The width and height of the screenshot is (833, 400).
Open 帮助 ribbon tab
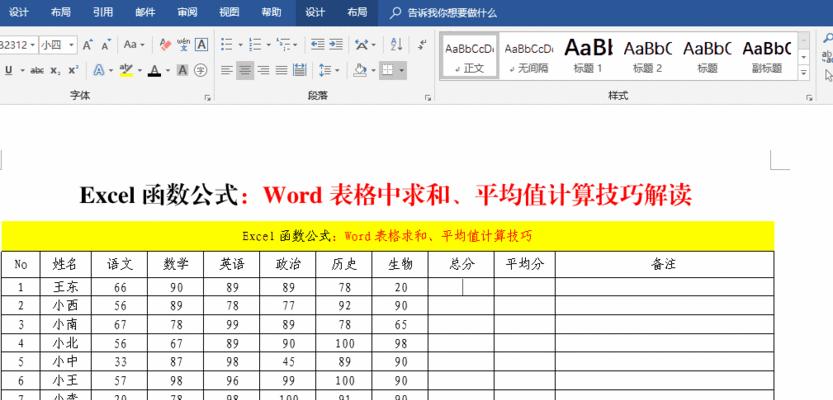(271, 13)
